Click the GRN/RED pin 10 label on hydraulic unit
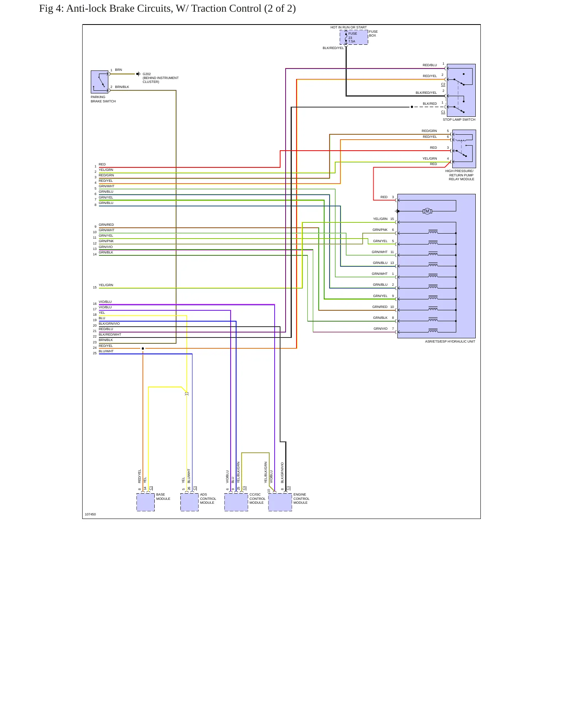 click(380, 307)
